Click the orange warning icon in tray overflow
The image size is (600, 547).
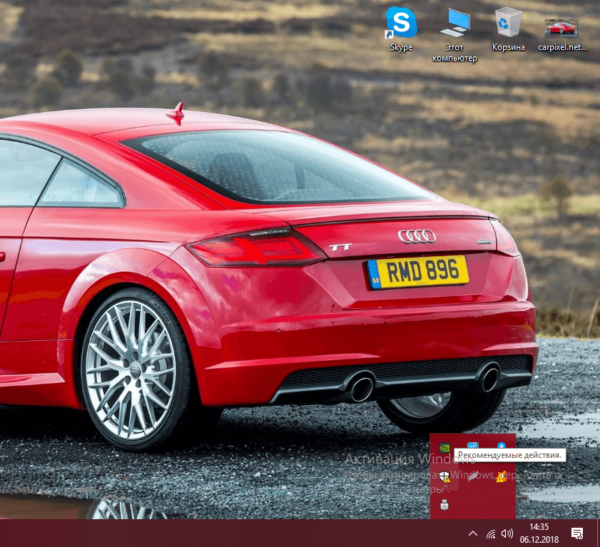501,477
